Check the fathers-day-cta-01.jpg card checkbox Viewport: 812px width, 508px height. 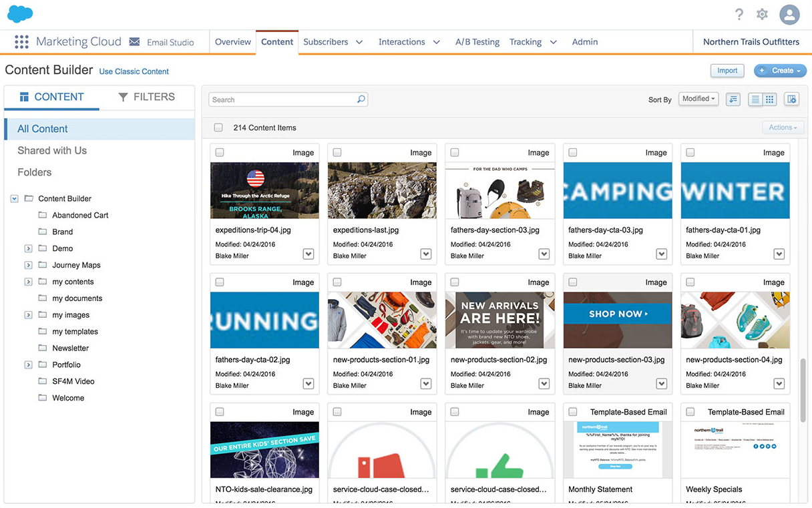tap(690, 152)
